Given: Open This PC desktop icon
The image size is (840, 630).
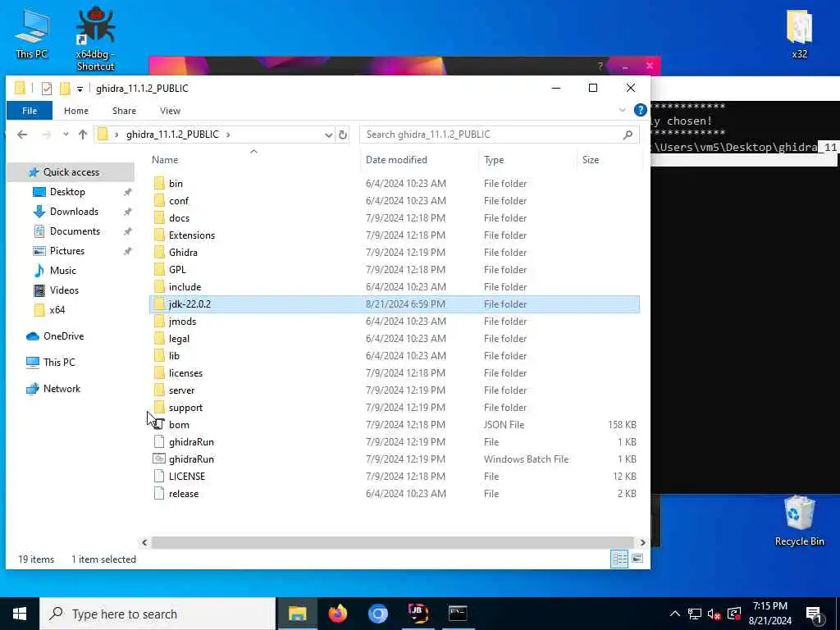Looking at the screenshot, I should (31, 33).
